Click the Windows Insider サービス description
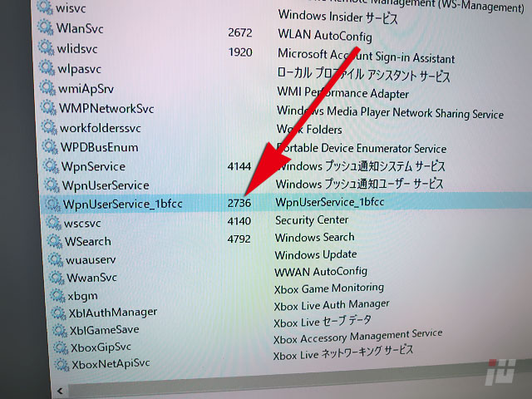Screen dimensions: 532x399 point(337,17)
